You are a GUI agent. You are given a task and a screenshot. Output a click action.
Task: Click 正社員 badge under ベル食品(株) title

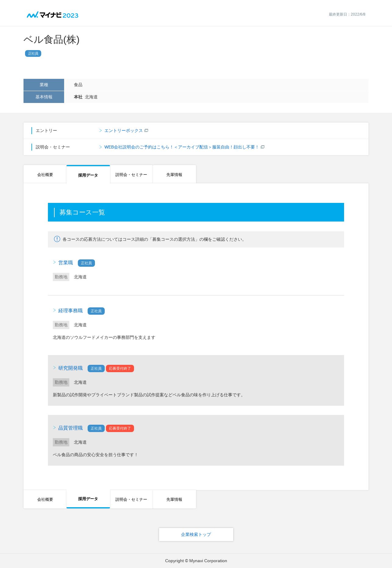(x=33, y=53)
